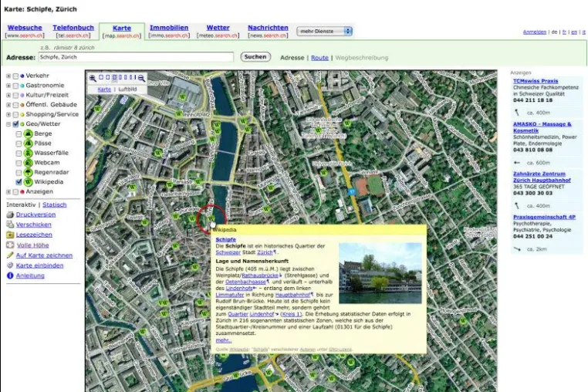The height and width of the screenshot is (392, 588).
Task: Enable the Gastronomie layer checkbox
Action: [x=15, y=86]
